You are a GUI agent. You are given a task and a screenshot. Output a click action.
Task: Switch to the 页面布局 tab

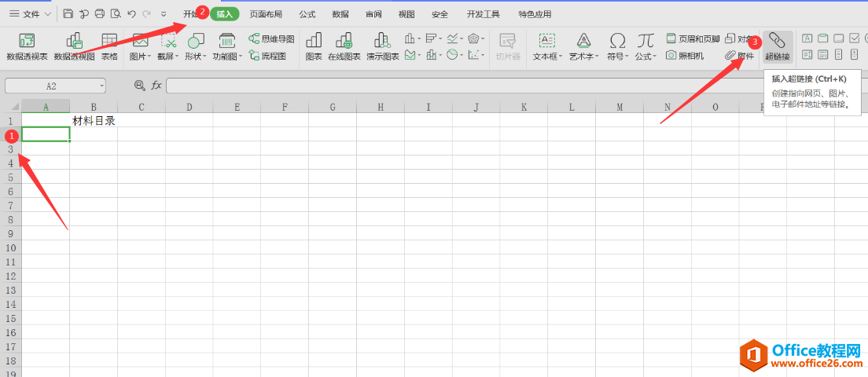[266, 14]
